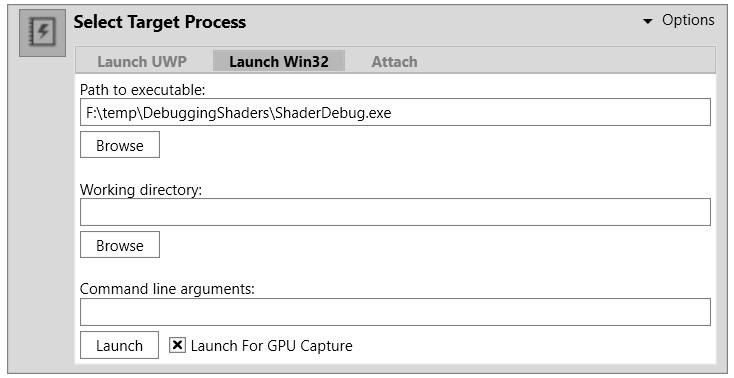Select the Launch Win32 tab
Viewport: 734px width, 378px height.
click(x=279, y=61)
